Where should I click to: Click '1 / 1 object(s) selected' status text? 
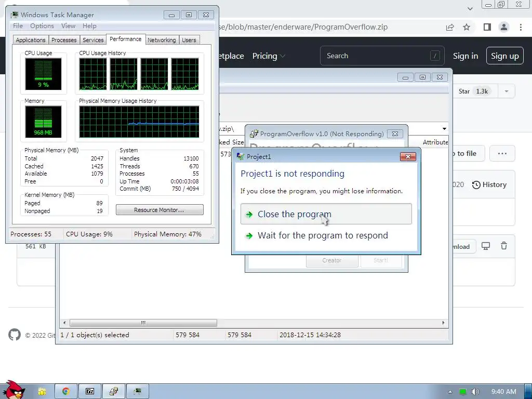coord(95,335)
